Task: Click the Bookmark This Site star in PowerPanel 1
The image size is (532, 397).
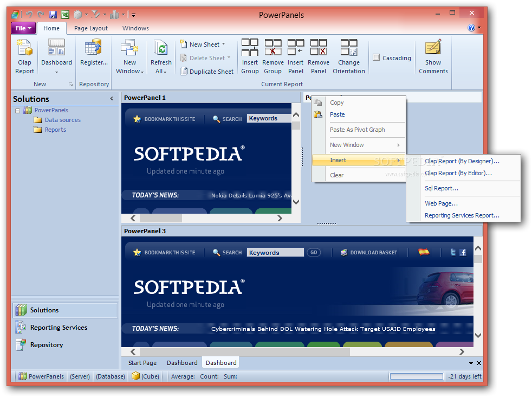Action: (x=137, y=119)
